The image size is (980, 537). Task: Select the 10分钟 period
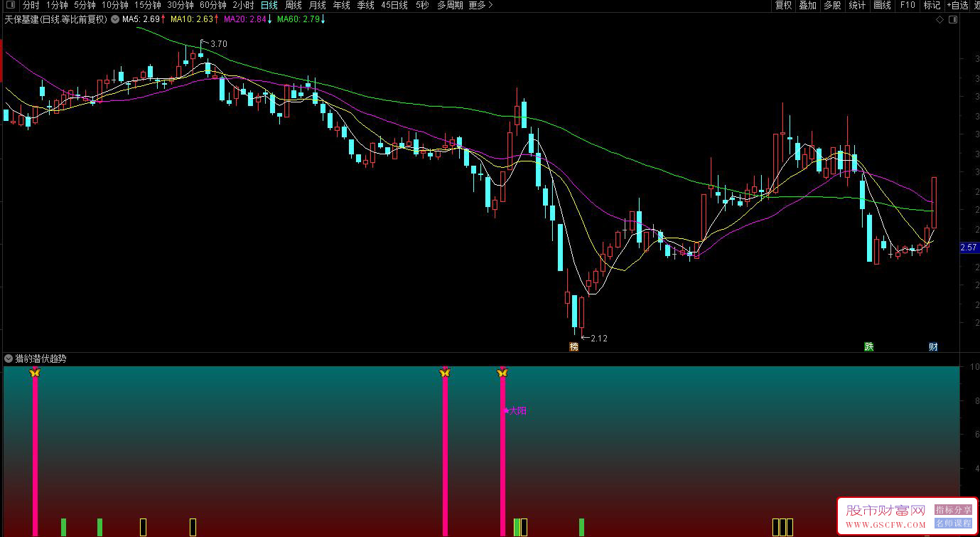point(114,5)
